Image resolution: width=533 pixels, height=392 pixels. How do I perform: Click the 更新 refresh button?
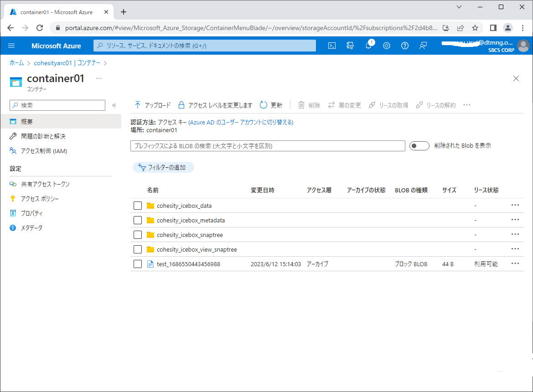pyautogui.click(x=271, y=105)
